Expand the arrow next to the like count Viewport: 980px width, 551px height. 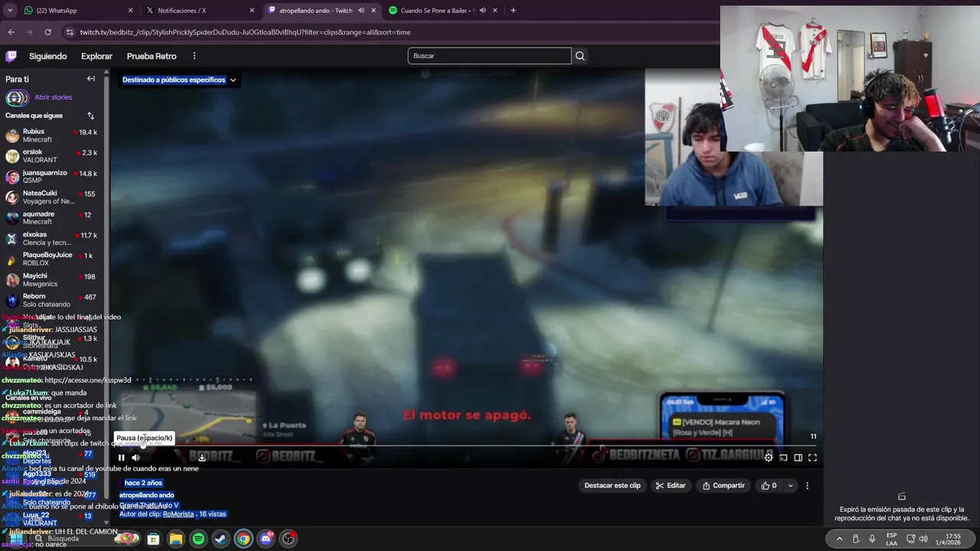(x=790, y=485)
